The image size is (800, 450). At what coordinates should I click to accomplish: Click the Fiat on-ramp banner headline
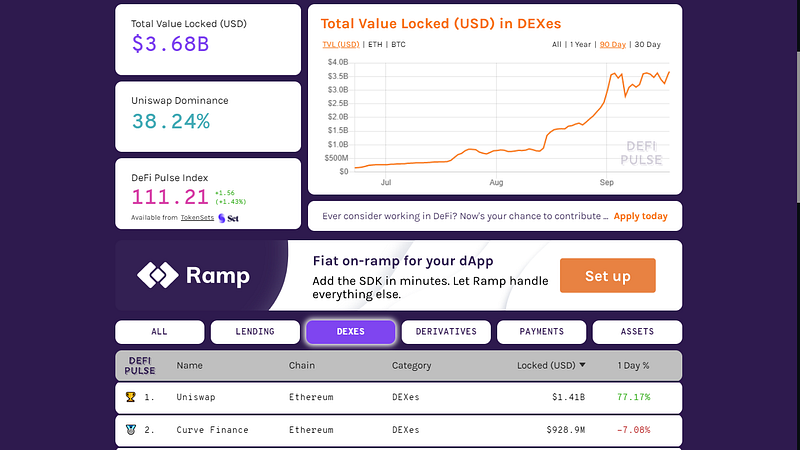(403, 261)
